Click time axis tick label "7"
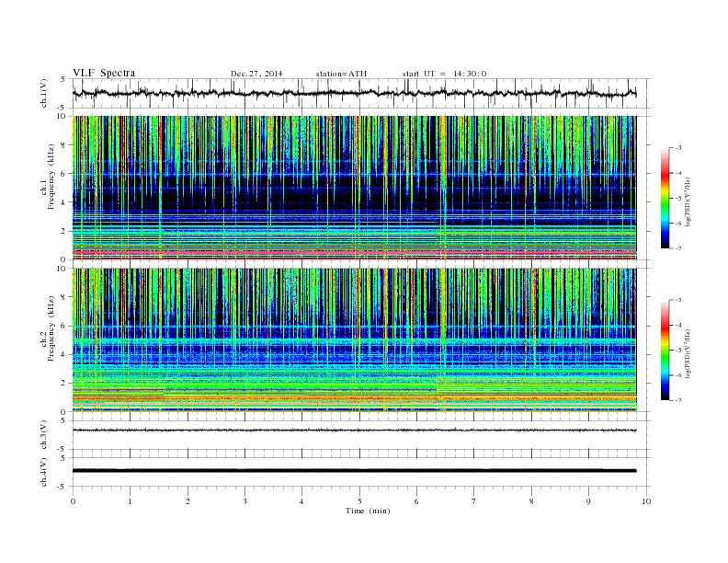The height and width of the screenshot is (563, 728). (x=474, y=501)
